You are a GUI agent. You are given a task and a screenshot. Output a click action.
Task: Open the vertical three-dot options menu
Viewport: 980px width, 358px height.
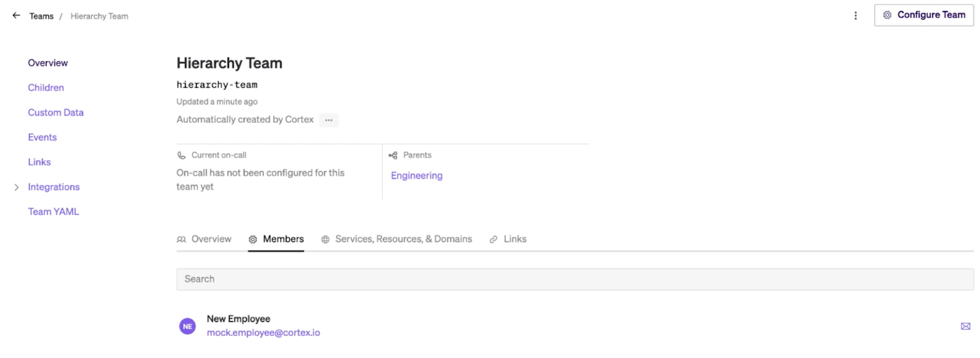pyautogui.click(x=856, y=16)
